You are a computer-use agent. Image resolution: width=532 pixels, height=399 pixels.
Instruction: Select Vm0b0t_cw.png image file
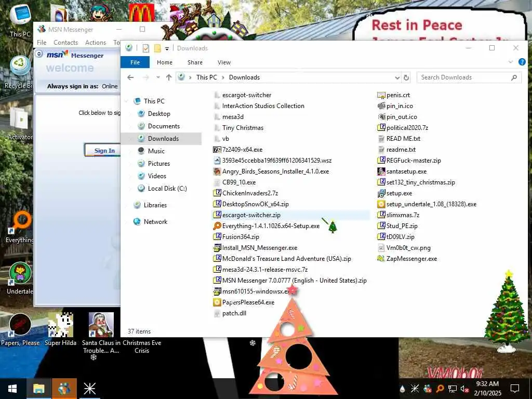(x=404, y=248)
